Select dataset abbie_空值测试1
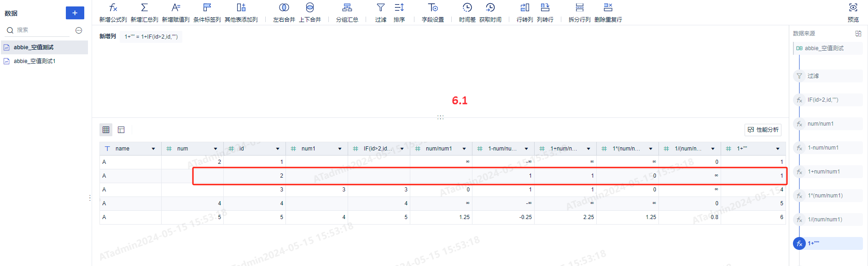 (44, 61)
